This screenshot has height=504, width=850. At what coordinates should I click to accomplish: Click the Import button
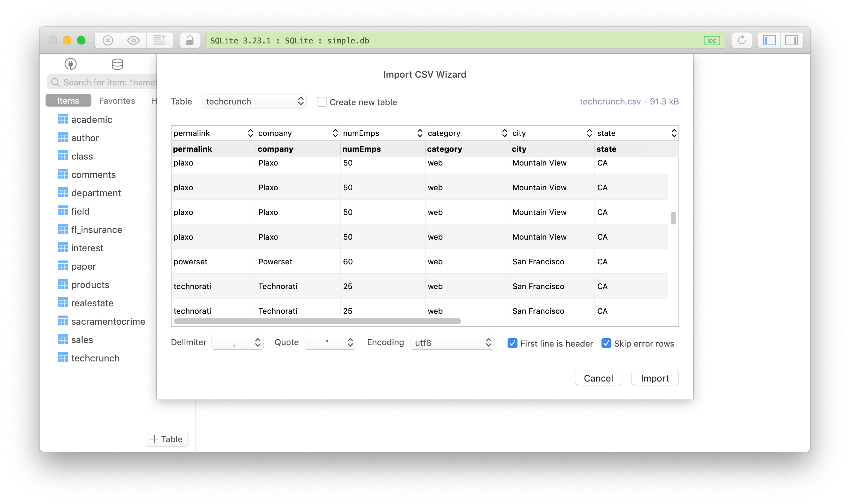(x=654, y=378)
